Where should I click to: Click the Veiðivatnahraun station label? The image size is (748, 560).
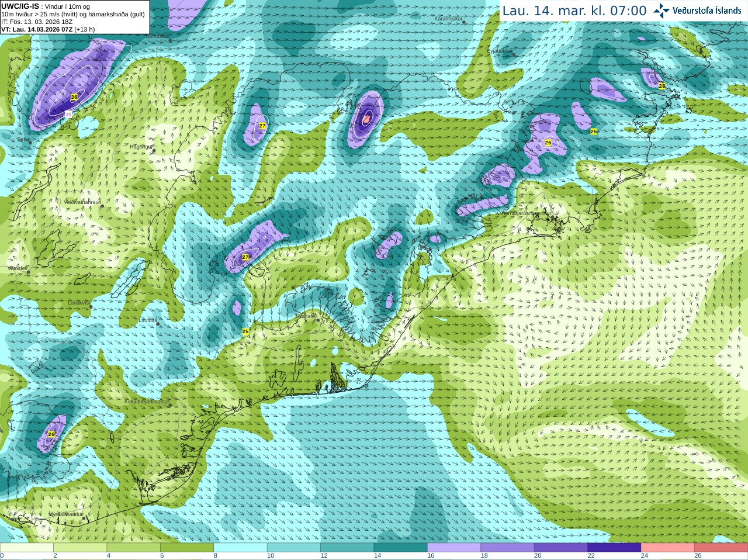pyautogui.click(x=82, y=202)
